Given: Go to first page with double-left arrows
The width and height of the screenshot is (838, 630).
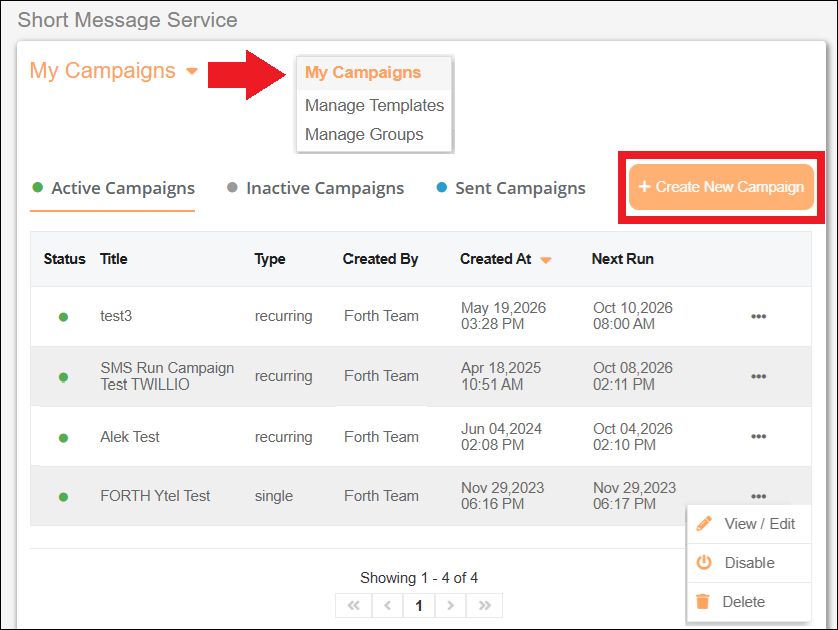Looking at the screenshot, I should click(x=353, y=605).
